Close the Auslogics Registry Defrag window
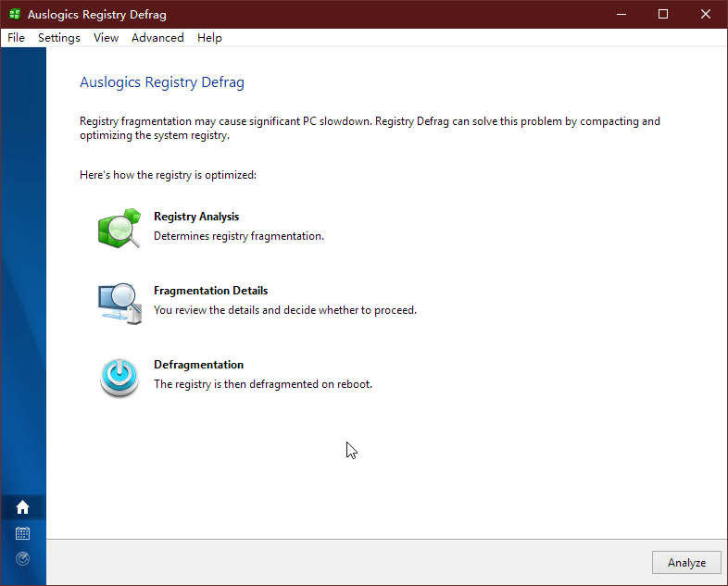Image resolution: width=728 pixels, height=586 pixels. click(x=706, y=15)
